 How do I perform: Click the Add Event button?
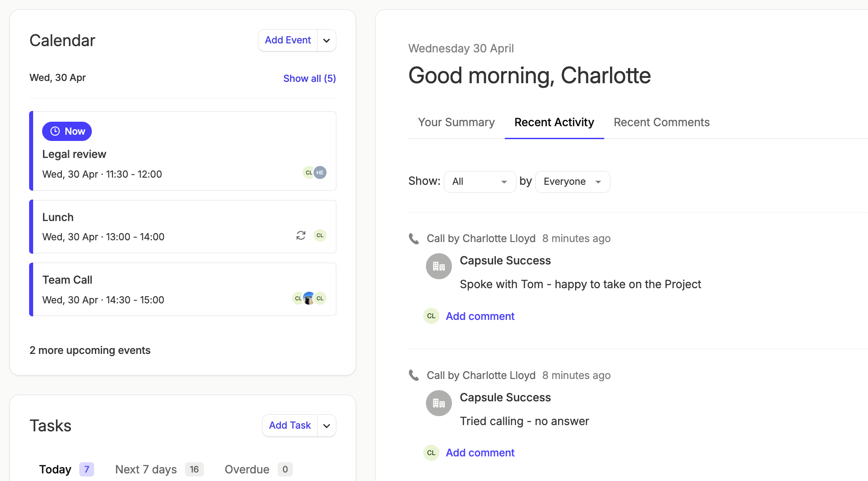288,40
